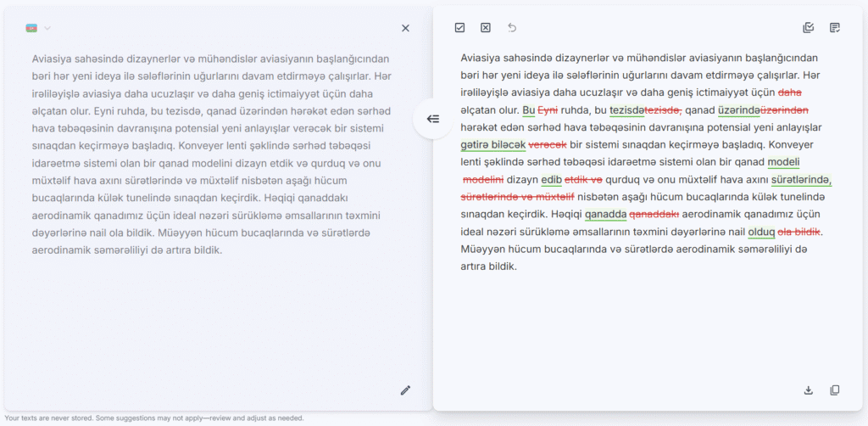Choose the inserted word "edib"
This screenshot has width=868, height=426.
click(551, 180)
